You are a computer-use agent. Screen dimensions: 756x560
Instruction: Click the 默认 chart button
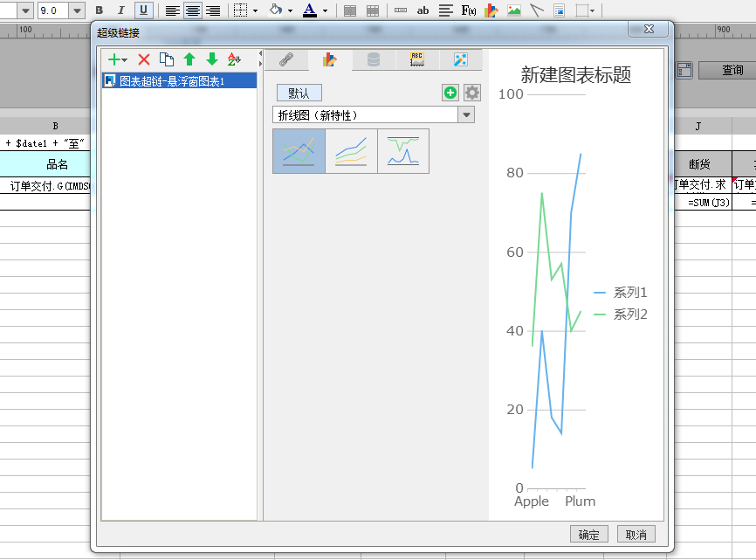tap(299, 93)
